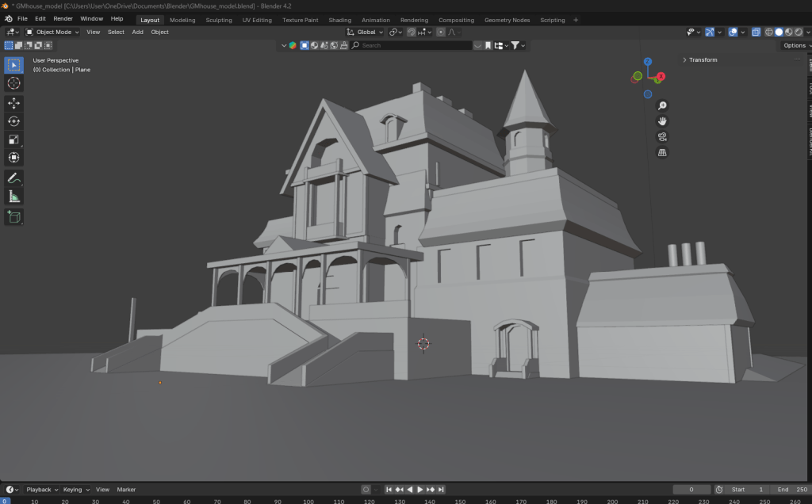Click the Options button
Image resolution: width=812 pixels, height=504 pixels.
tap(795, 45)
